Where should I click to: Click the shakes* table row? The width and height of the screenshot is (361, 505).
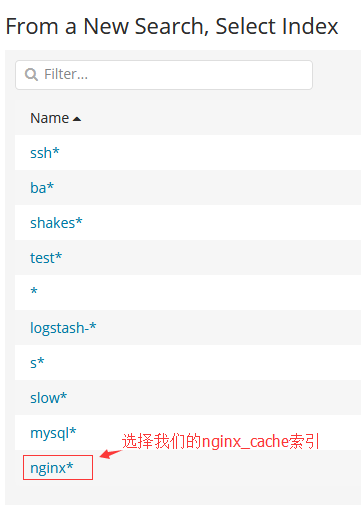(188, 223)
